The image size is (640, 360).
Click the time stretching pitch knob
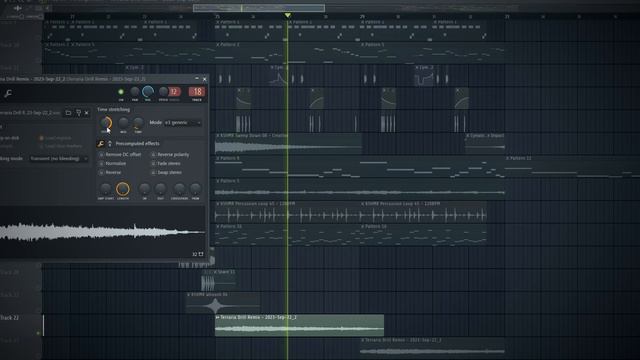point(106,122)
